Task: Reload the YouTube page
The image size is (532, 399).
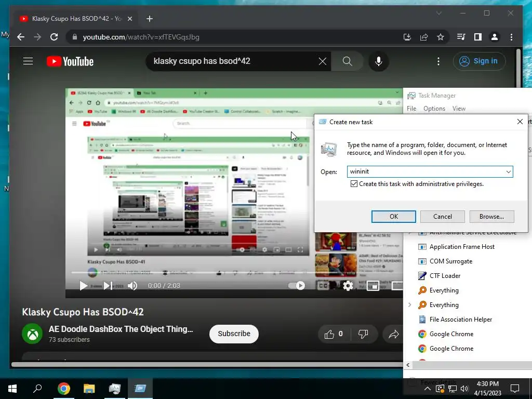Action: [54, 37]
